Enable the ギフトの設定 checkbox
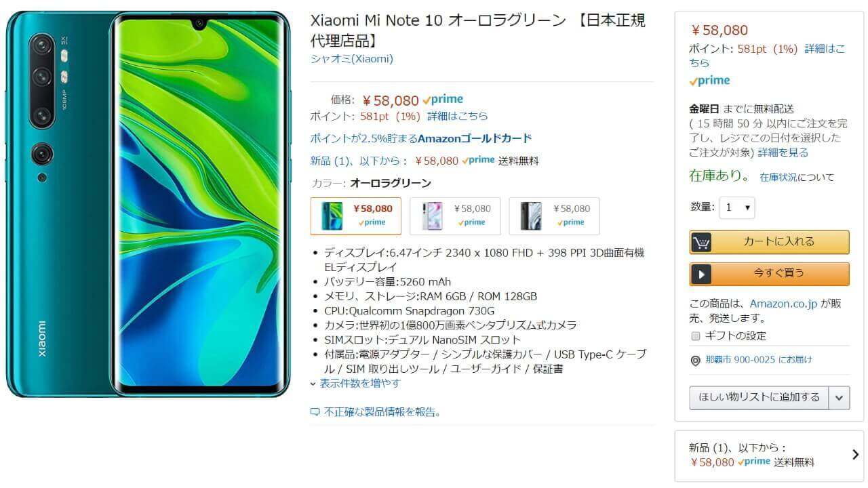 (x=695, y=336)
